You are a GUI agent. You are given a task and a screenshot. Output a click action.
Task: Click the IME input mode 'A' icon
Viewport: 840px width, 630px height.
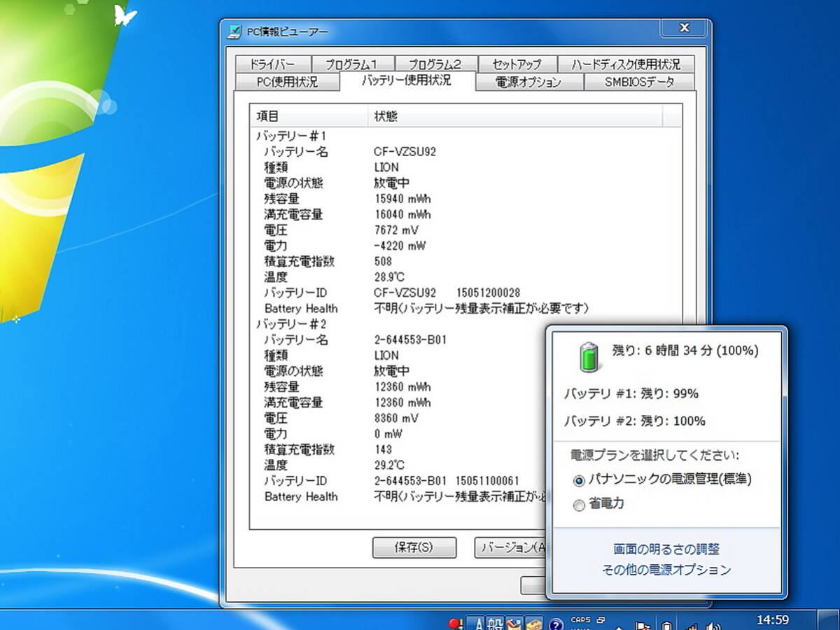477,623
